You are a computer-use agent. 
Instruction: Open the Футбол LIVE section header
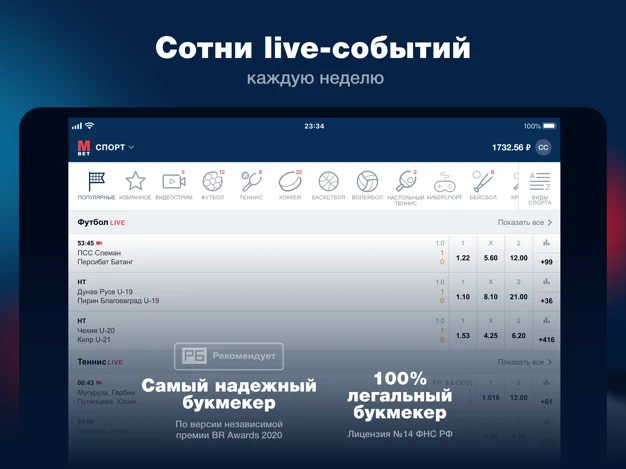pos(101,222)
